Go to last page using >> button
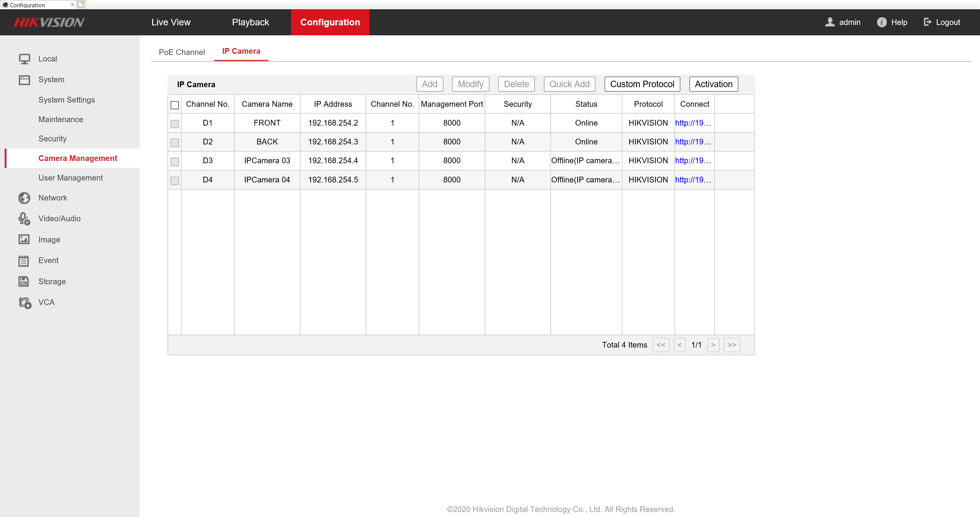The height and width of the screenshot is (517, 980). point(732,345)
